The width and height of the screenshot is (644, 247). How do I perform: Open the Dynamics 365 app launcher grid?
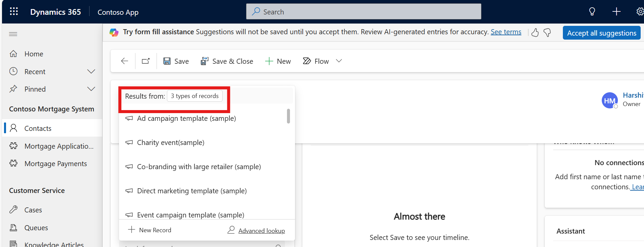(14, 12)
